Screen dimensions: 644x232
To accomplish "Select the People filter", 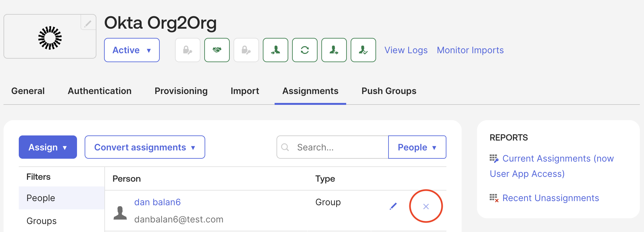I will [x=62, y=198].
